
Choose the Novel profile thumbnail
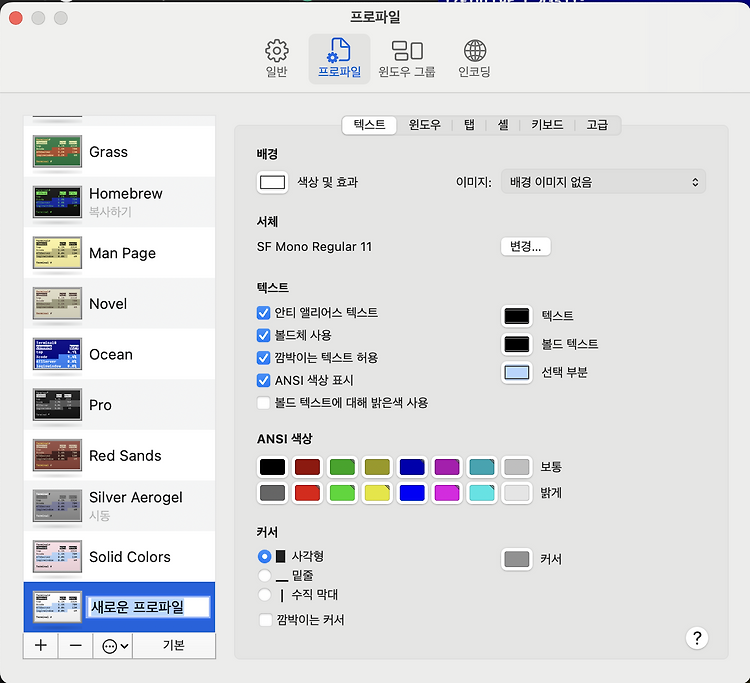57,303
